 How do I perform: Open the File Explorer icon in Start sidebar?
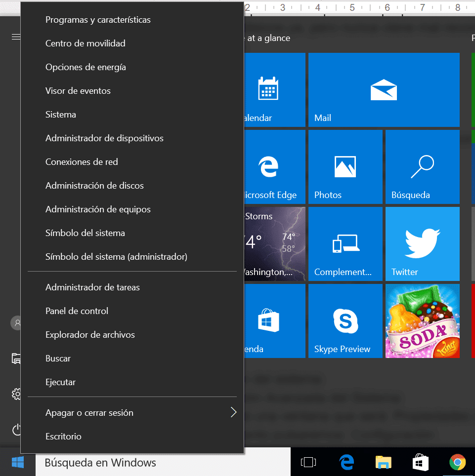16,358
